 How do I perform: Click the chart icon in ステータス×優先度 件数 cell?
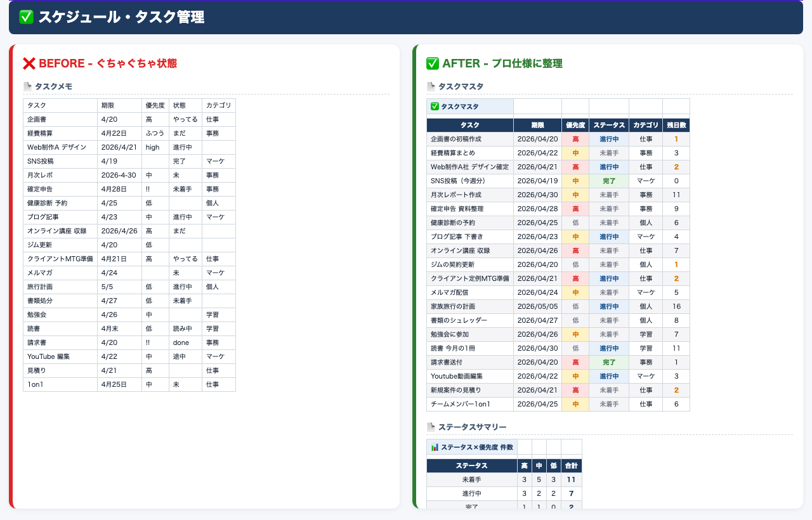pyautogui.click(x=435, y=447)
